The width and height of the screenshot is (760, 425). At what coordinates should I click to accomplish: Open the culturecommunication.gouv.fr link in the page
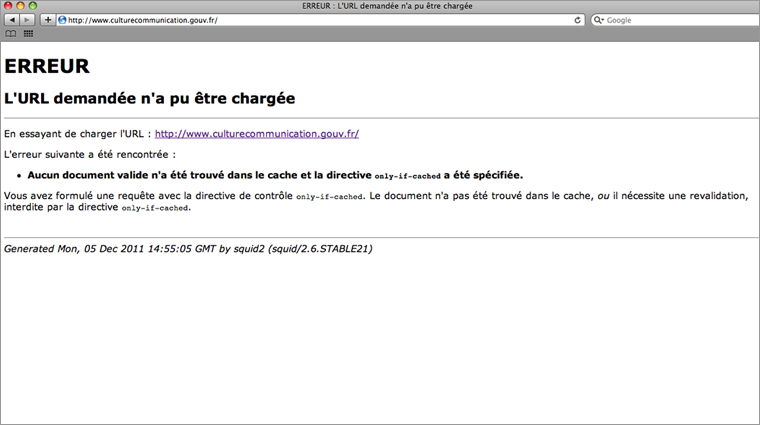pos(256,133)
